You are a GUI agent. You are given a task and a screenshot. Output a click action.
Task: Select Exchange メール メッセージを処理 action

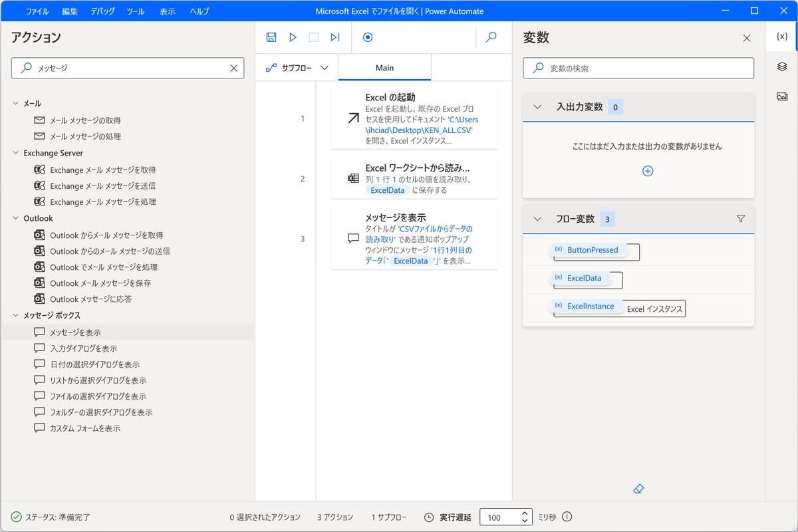102,201
